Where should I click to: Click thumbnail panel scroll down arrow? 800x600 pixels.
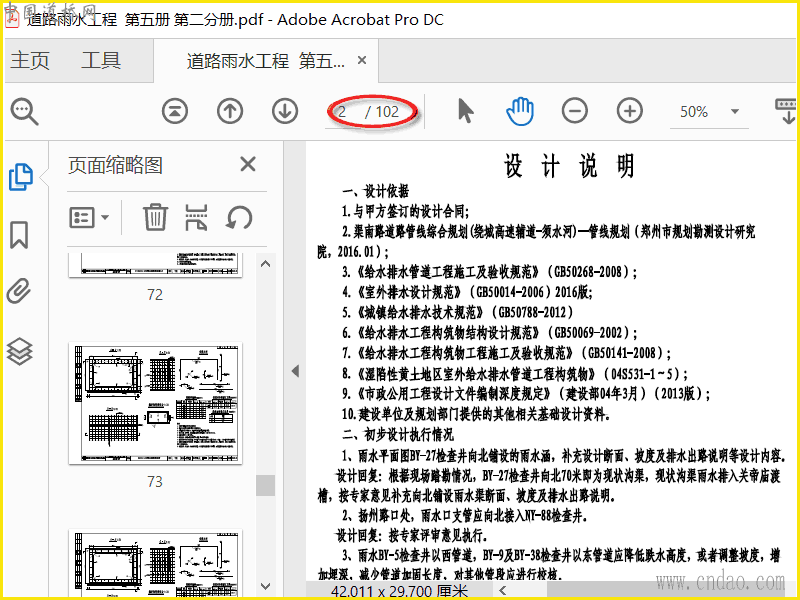[265, 586]
